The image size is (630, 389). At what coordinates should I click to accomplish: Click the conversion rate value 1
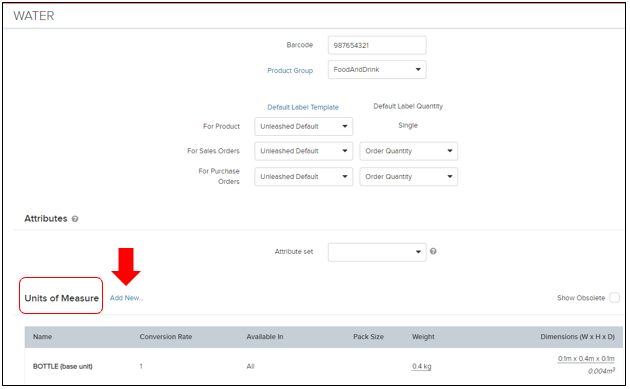141,366
